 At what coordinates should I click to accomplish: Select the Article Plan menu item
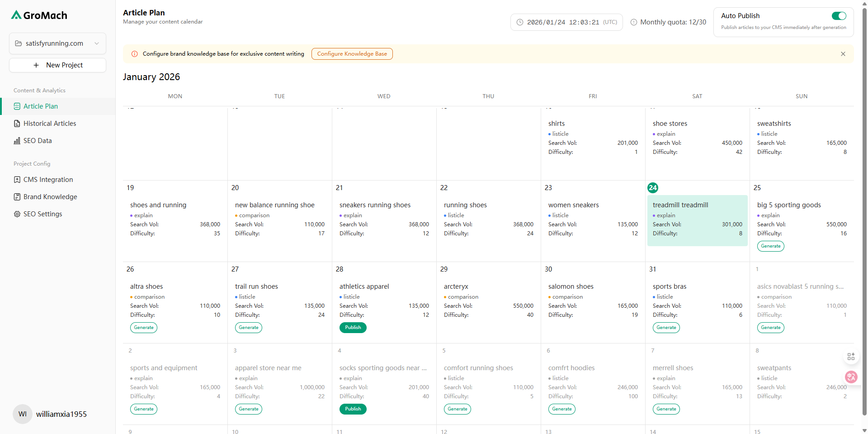pos(40,106)
